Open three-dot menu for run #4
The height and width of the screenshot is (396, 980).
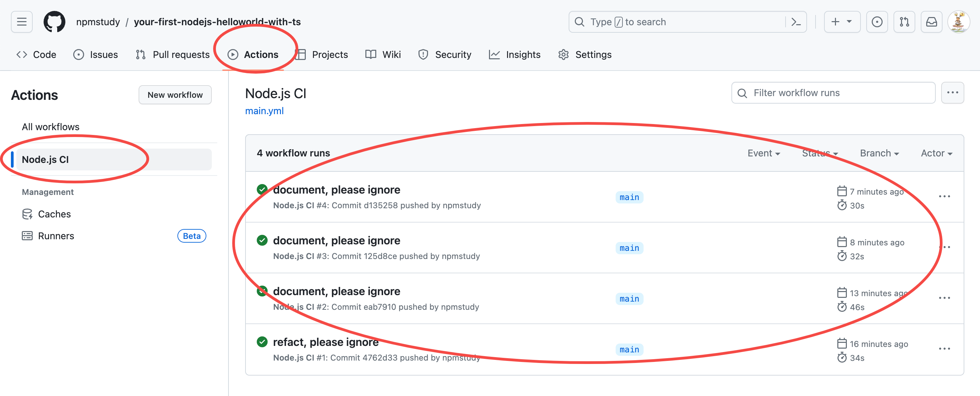944,197
